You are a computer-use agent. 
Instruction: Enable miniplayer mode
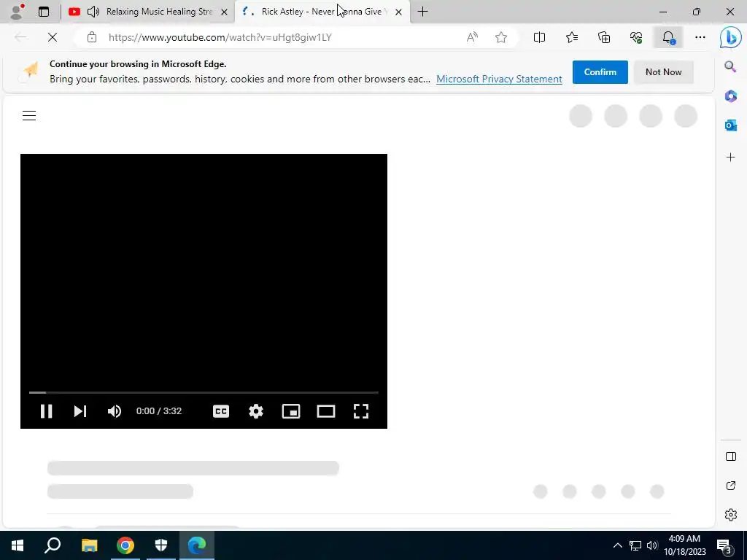pos(291,411)
